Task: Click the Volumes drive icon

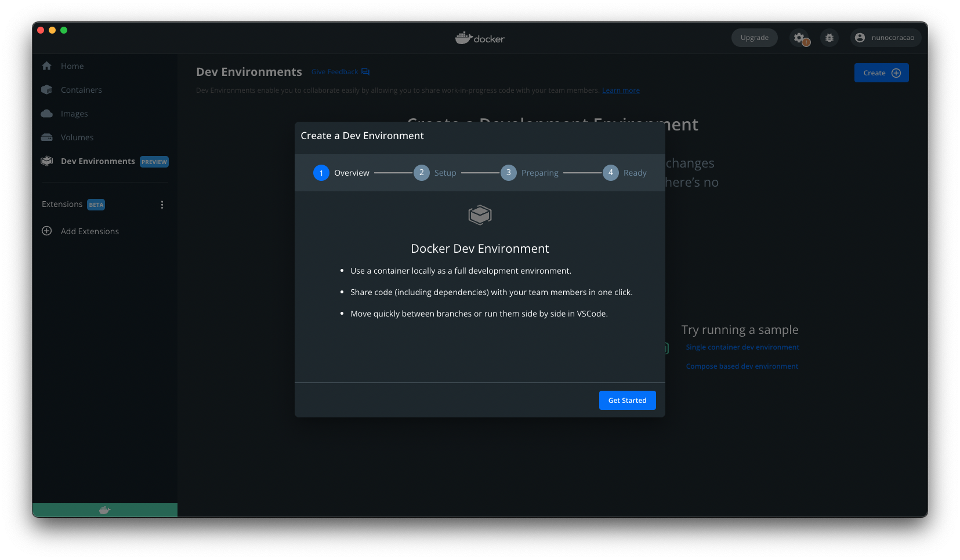Action: 47,137
